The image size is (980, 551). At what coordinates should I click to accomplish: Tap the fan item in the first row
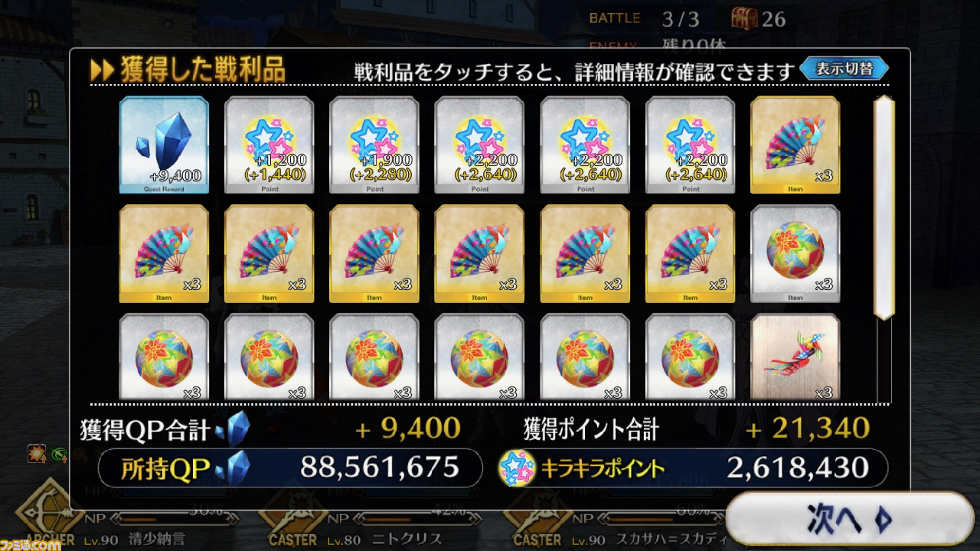[795, 145]
